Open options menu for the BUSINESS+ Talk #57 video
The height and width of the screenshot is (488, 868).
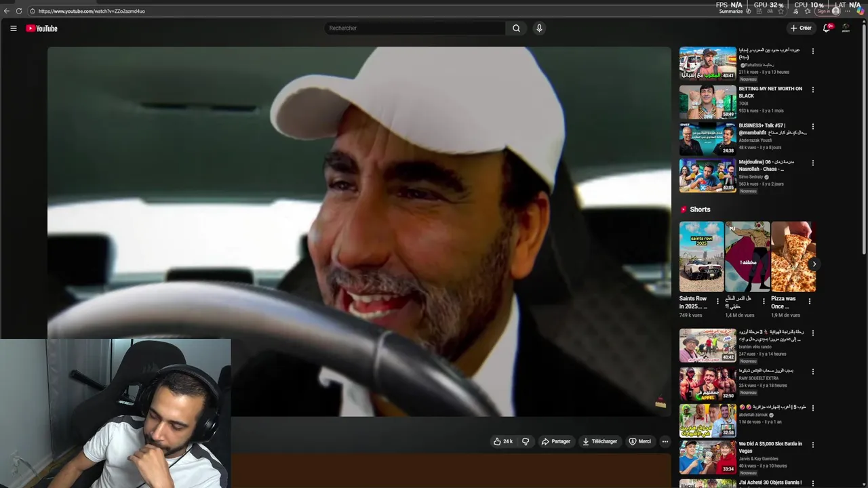(812, 126)
